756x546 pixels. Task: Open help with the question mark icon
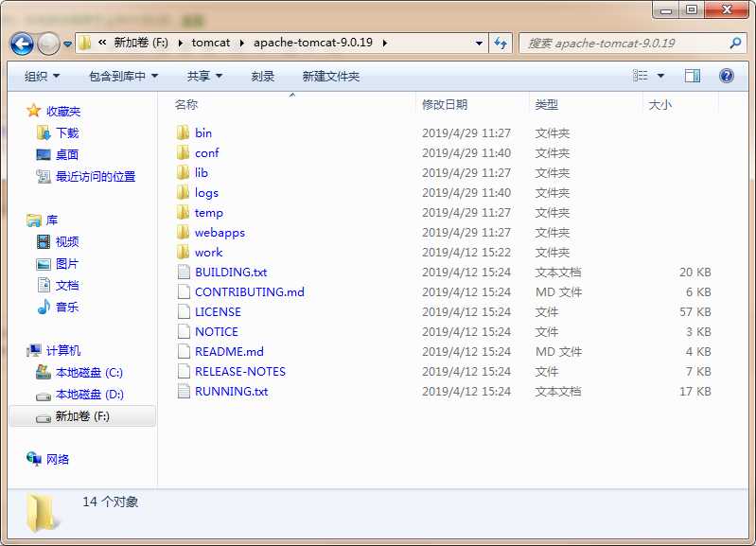pyautogui.click(x=726, y=76)
